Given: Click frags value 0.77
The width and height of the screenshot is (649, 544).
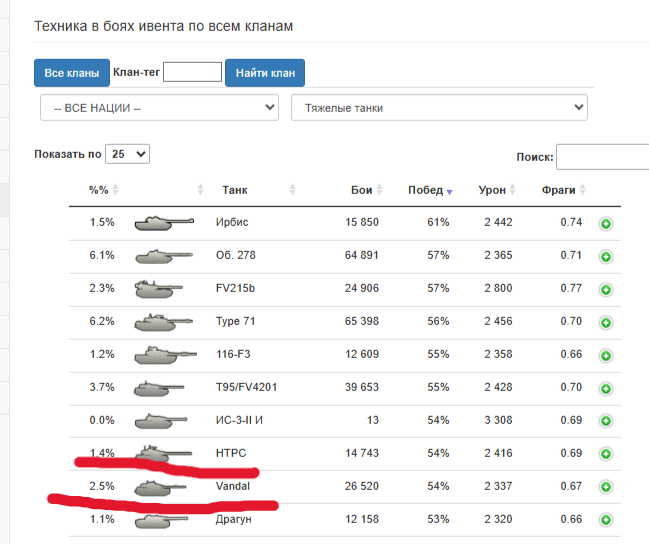Looking at the screenshot, I should coord(571,288).
